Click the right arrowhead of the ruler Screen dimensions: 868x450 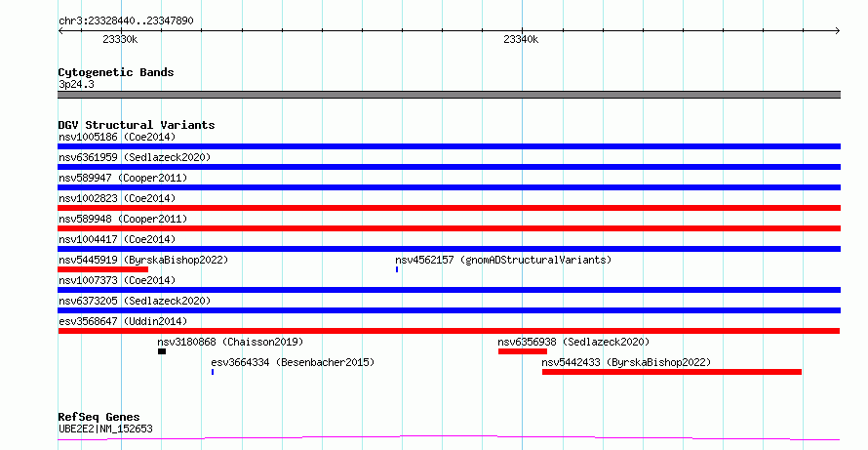838,31
